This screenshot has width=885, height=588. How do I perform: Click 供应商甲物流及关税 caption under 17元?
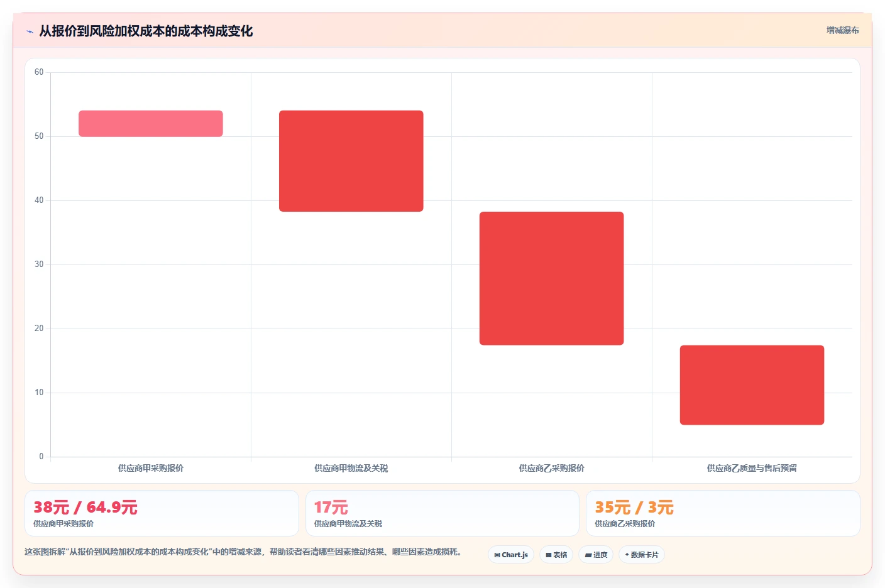coord(348,523)
